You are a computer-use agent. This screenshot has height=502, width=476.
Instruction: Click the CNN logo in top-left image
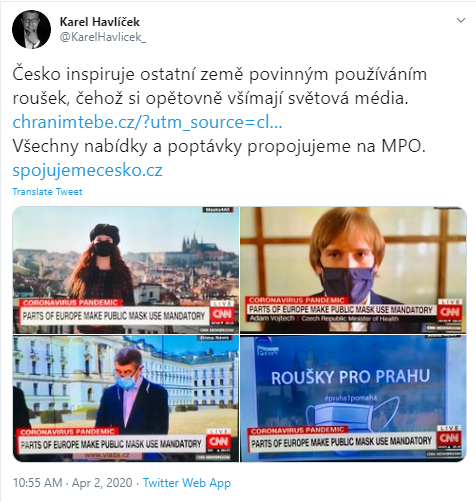[x=222, y=314]
